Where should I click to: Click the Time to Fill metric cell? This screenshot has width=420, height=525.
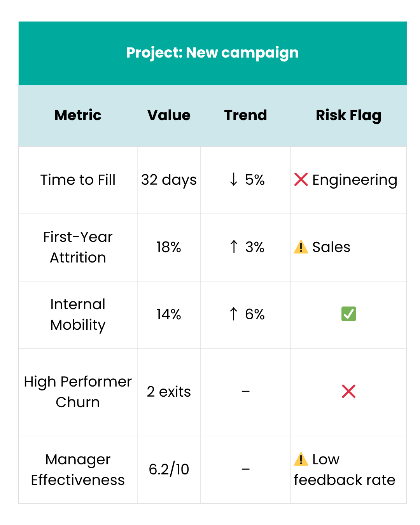78,180
